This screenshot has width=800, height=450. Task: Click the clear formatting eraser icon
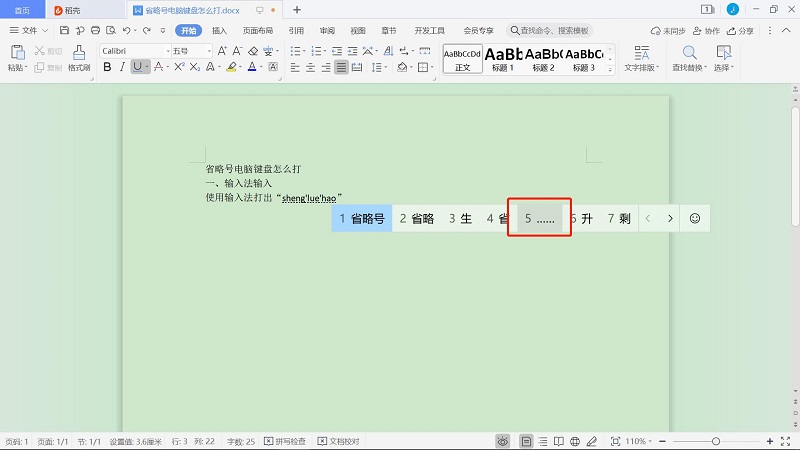(x=253, y=50)
